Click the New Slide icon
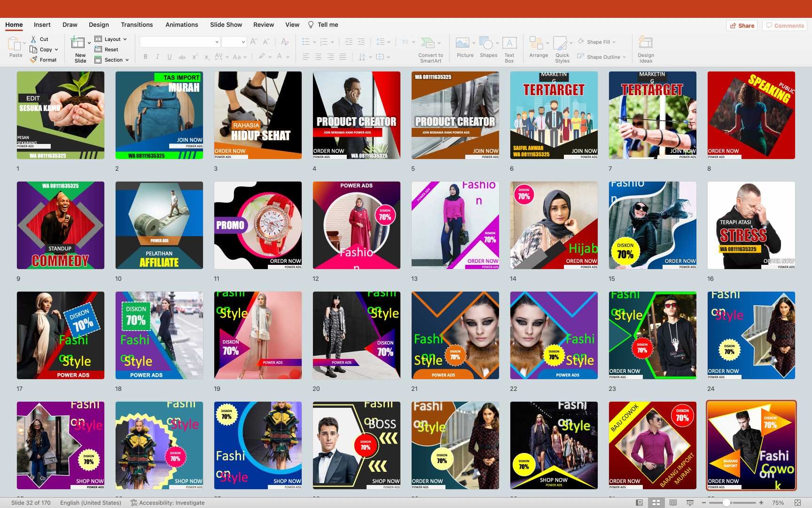 [x=78, y=43]
